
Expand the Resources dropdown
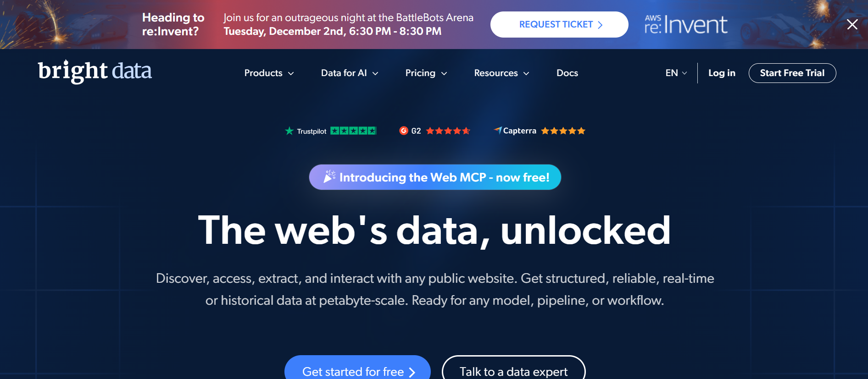[x=501, y=73]
